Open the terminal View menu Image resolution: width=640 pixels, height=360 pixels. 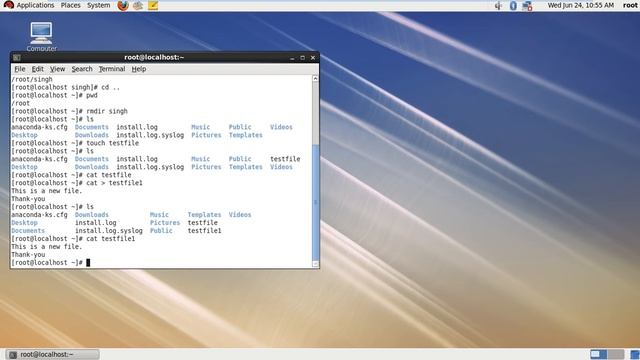pos(57,69)
